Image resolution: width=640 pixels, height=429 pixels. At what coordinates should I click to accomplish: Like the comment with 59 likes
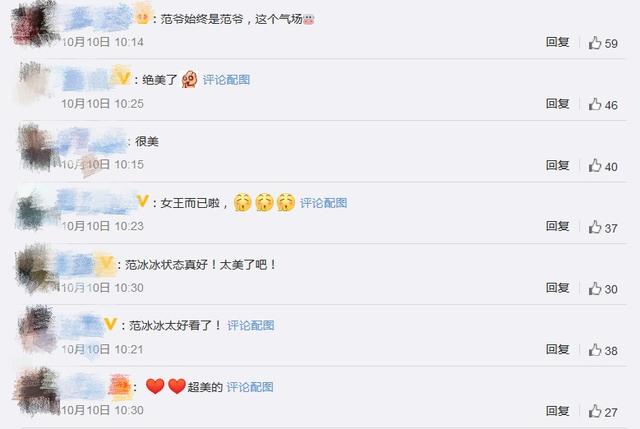coord(595,43)
